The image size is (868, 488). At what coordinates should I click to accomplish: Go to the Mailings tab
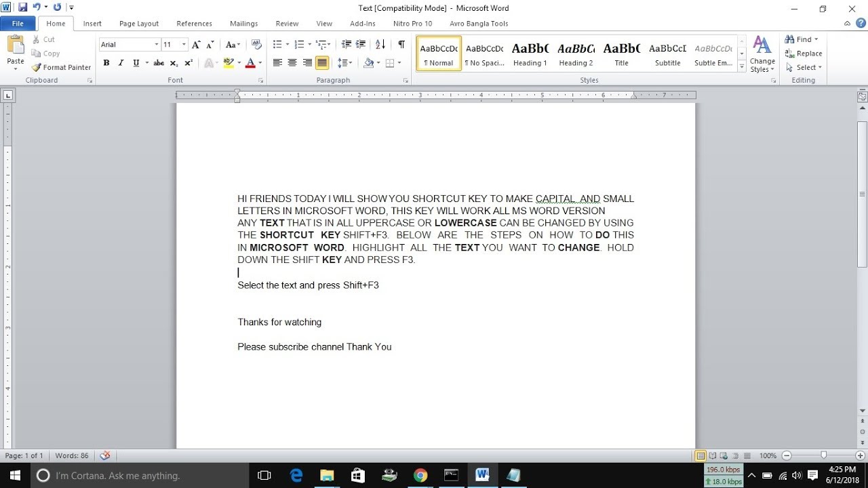tap(244, 24)
